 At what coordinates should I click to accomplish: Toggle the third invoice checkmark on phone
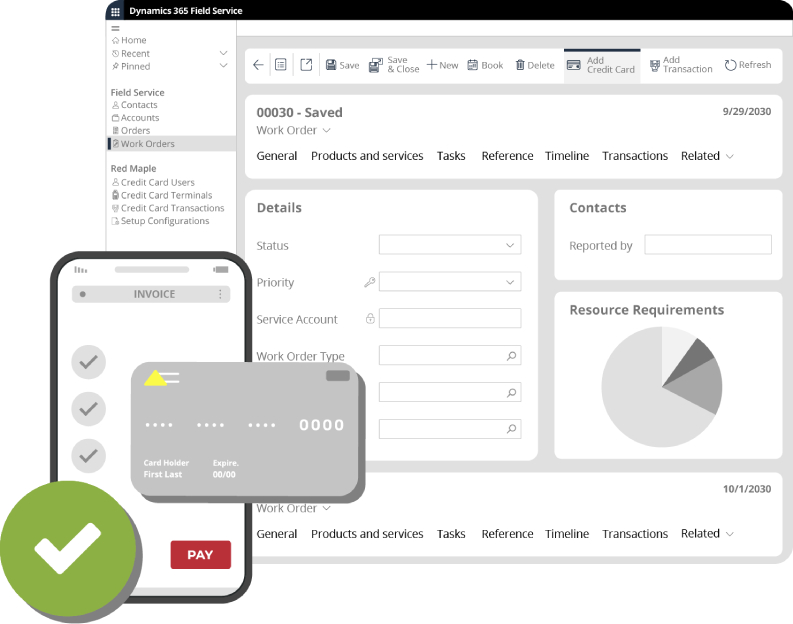[89, 455]
